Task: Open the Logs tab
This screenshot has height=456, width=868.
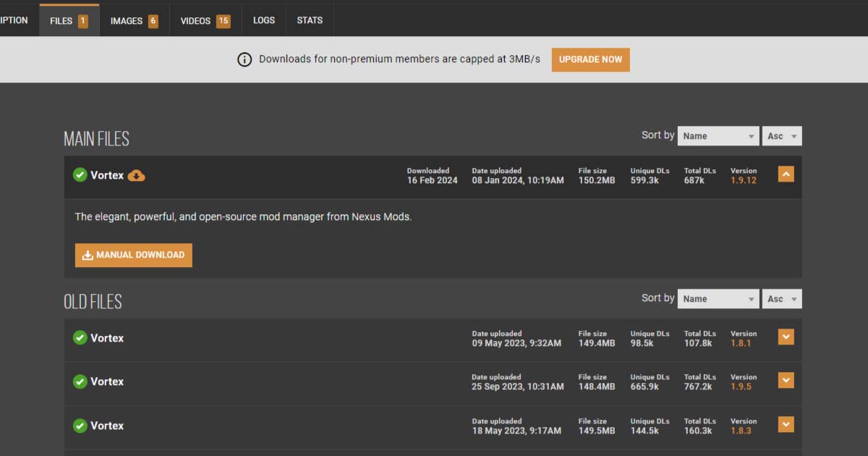Action: [x=264, y=20]
